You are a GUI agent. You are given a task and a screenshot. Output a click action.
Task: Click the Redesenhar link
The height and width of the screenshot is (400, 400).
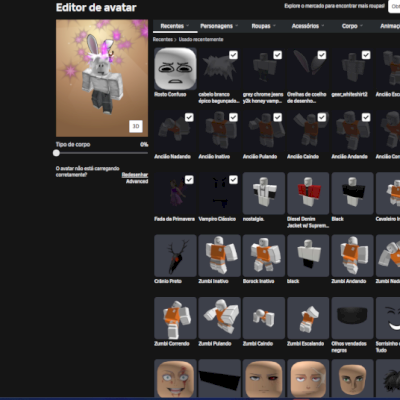(x=135, y=175)
